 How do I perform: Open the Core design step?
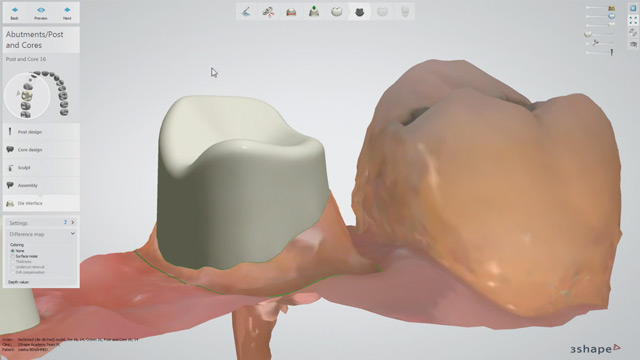[41, 150]
